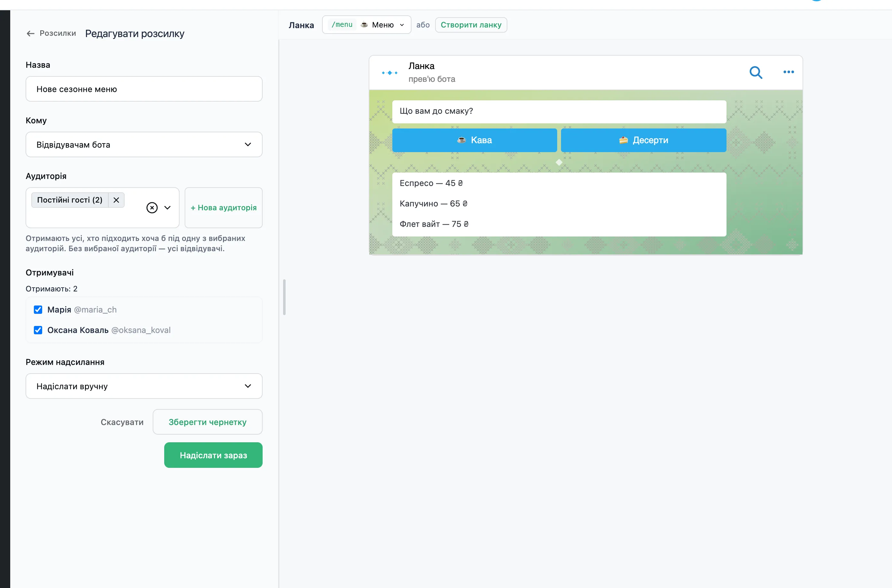The width and height of the screenshot is (892, 588).
Task: Clear all selected audiences with circled X
Action: tap(152, 208)
